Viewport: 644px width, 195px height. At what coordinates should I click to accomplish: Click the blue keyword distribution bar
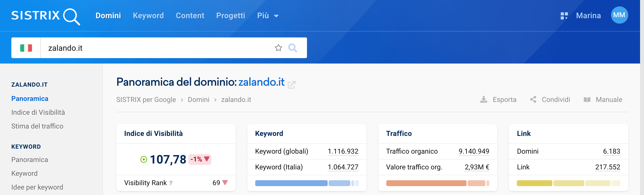click(307, 183)
